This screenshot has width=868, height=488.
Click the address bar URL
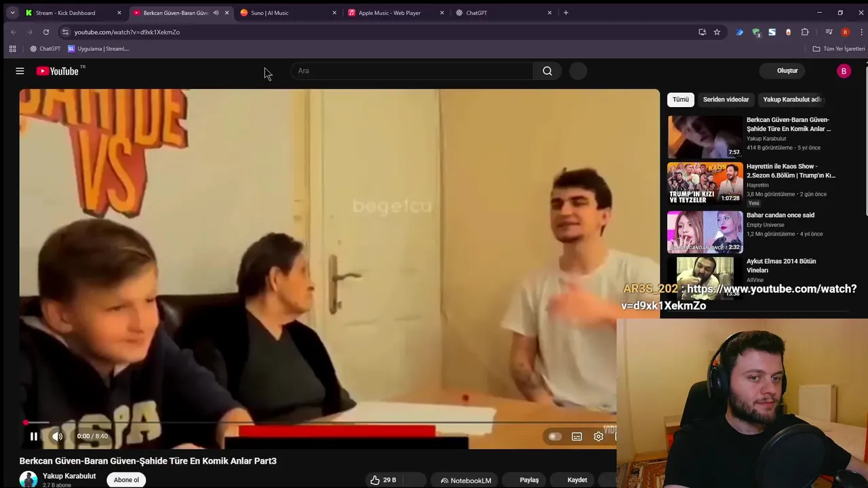pyautogui.click(x=127, y=32)
